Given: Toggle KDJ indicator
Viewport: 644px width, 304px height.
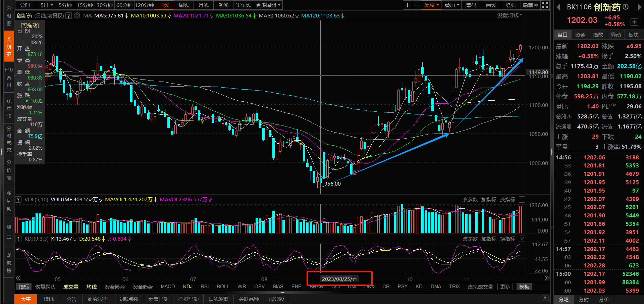Looking at the screenshot, I should coord(188,287).
